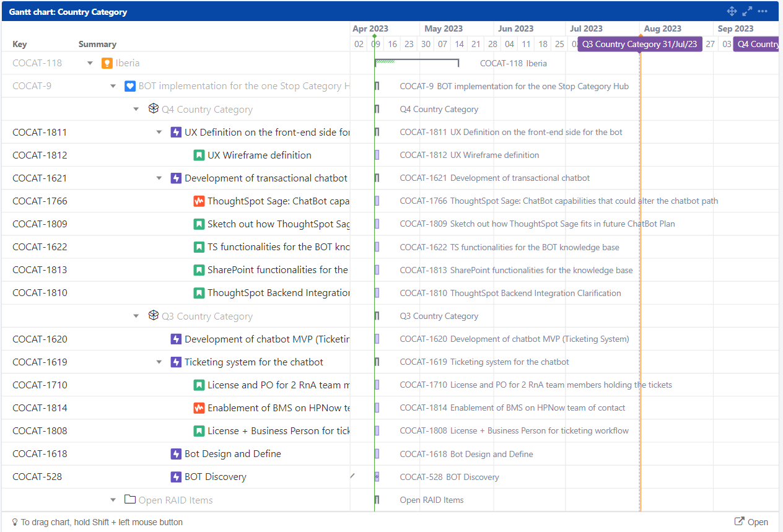Click the COCAT-1808 timeline label
The height and width of the screenshot is (532, 783).
click(514, 430)
